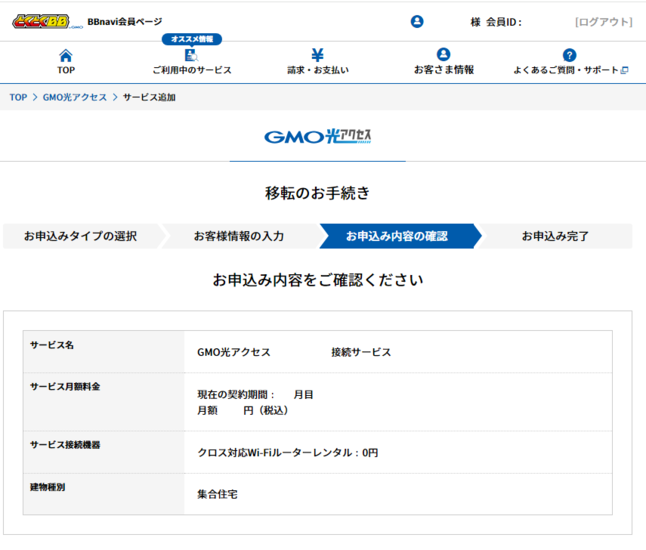Click the person icon above お客さま情報
Screen dimensions: 646x550
tap(443, 55)
